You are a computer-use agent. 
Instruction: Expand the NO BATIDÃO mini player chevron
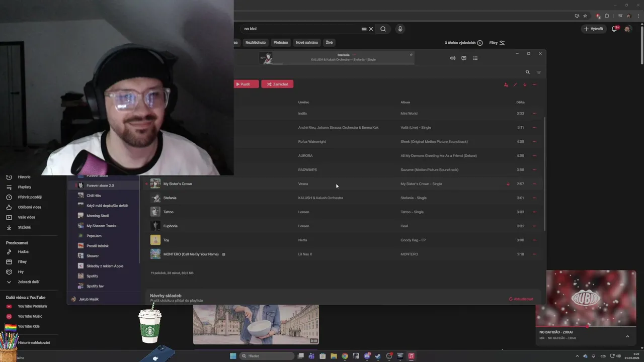(627, 336)
